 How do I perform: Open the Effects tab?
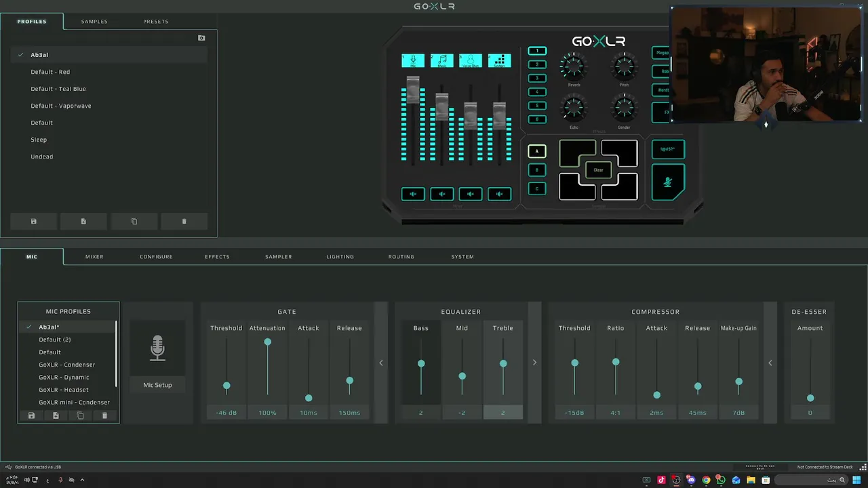tap(217, 257)
